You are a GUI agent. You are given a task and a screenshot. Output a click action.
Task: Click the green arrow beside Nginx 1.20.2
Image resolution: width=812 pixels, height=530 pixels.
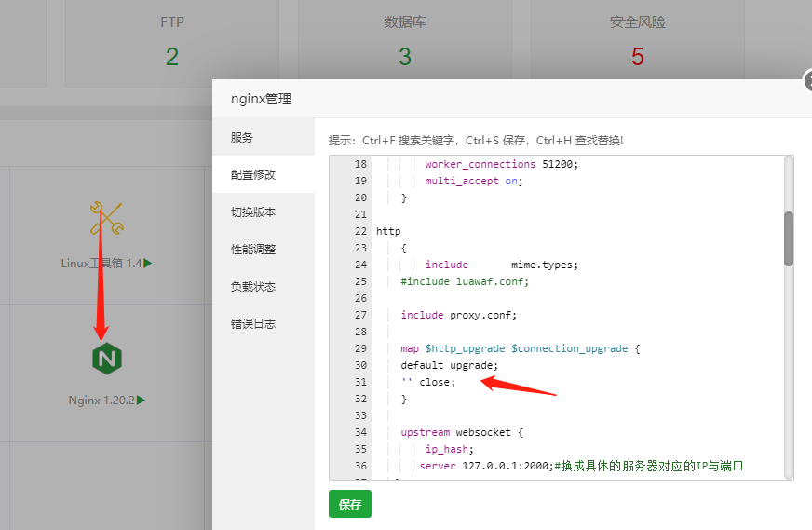click(141, 400)
